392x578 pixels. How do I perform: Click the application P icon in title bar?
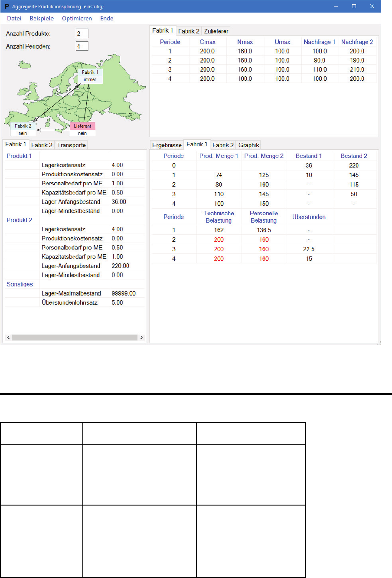pyautogui.click(x=7, y=7)
